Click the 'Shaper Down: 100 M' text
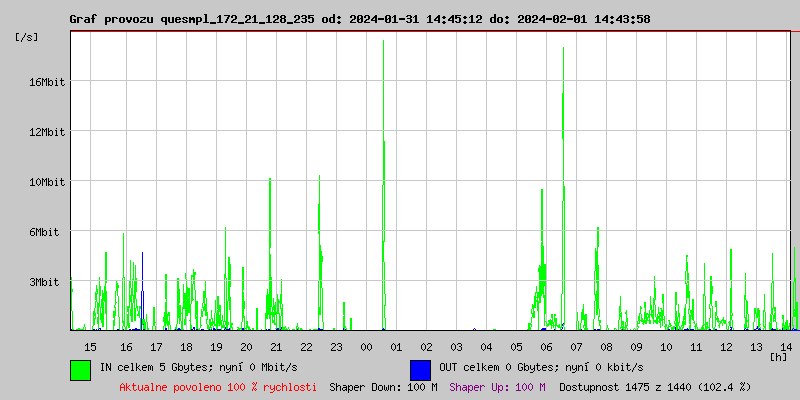800x400 pixels. pyautogui.click(x=383, y=387)
